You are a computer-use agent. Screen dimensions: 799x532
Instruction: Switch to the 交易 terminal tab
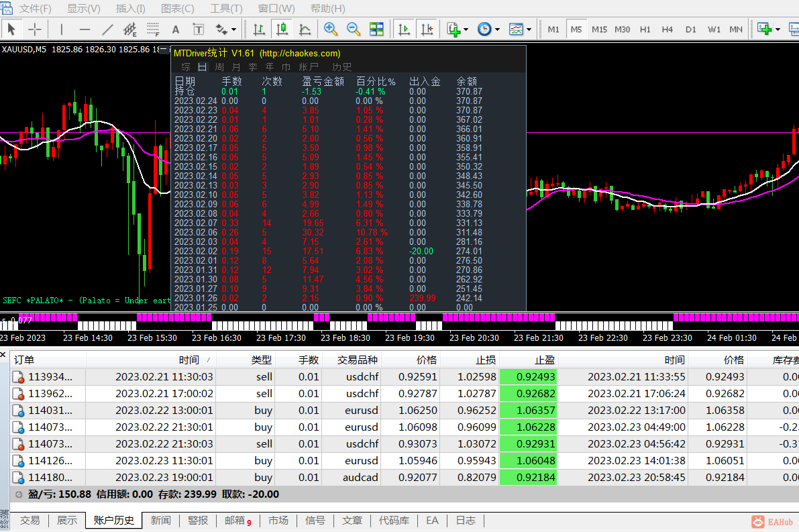pos(30,520)
